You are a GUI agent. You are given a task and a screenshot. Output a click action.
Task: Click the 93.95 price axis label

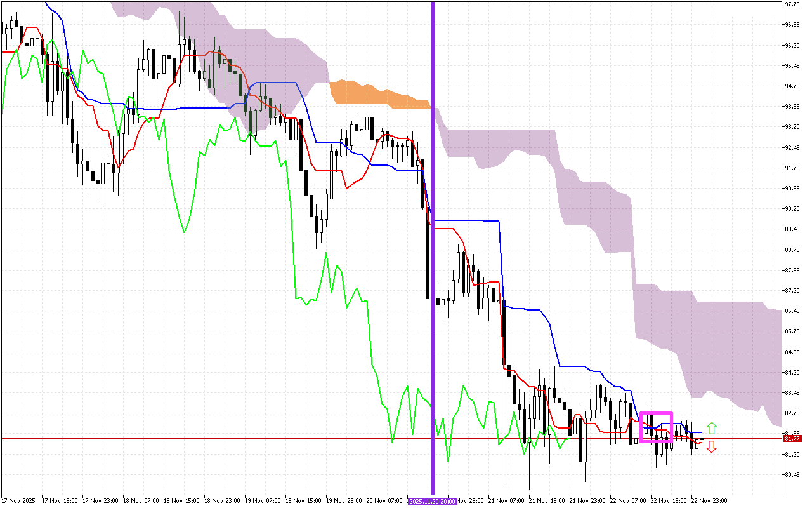(792, 106)
